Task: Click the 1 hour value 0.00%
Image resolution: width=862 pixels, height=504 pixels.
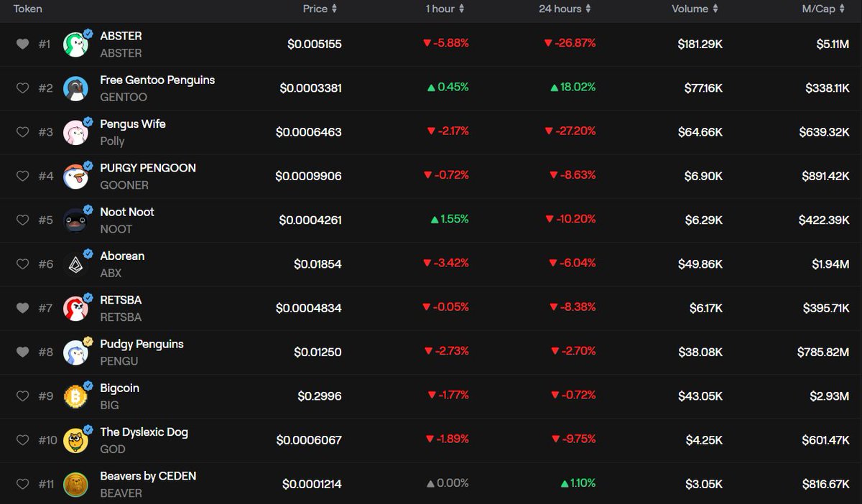Action: tap(448, 483)
